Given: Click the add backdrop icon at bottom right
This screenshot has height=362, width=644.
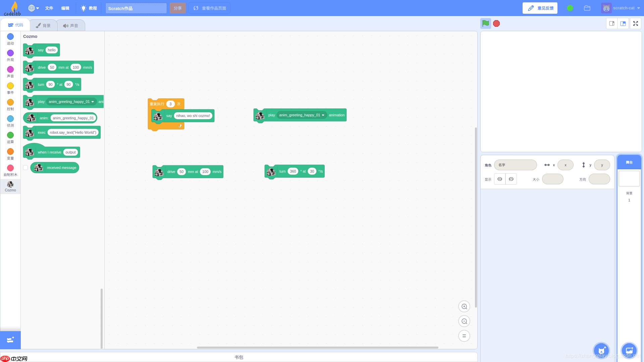Looking at the screenshot, I should point(629,350).
